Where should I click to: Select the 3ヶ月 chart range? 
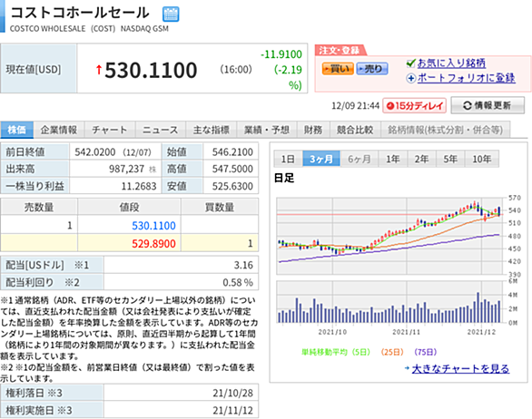(321, 159)
